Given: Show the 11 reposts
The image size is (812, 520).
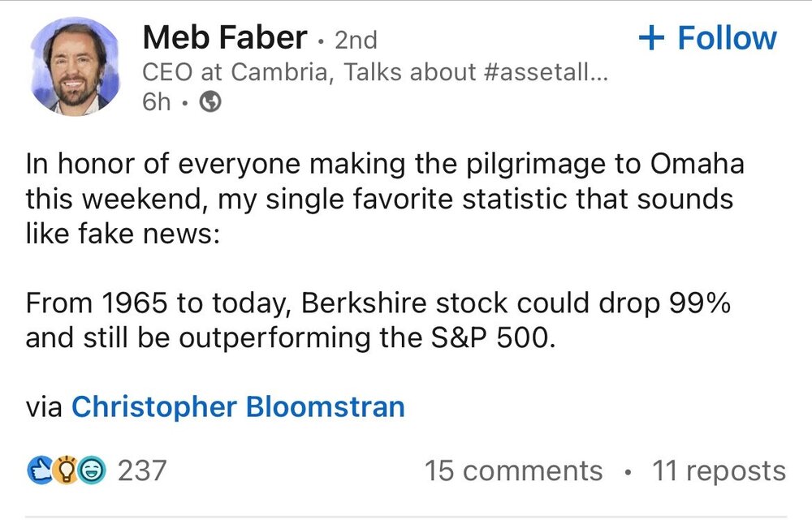Looking at the screenshot, I should [719, 471].
